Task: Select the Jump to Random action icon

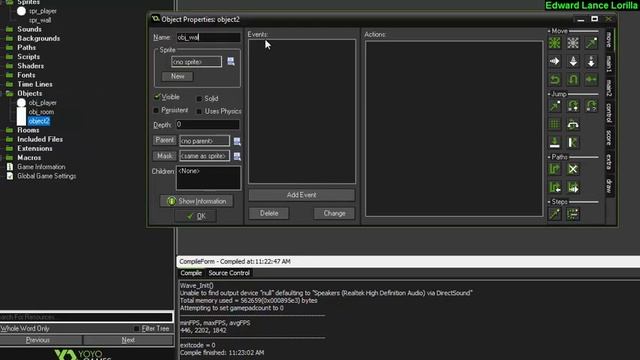Action: click(x=591, y=106)
